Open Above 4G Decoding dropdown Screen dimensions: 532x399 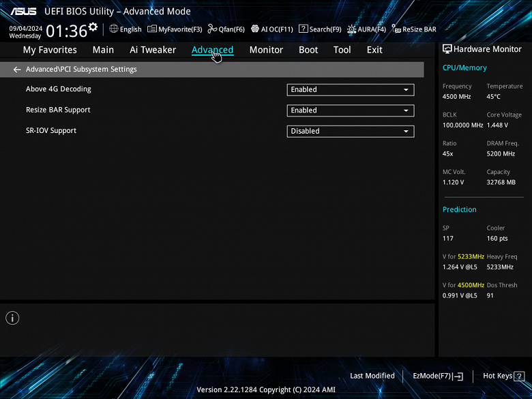351,89
